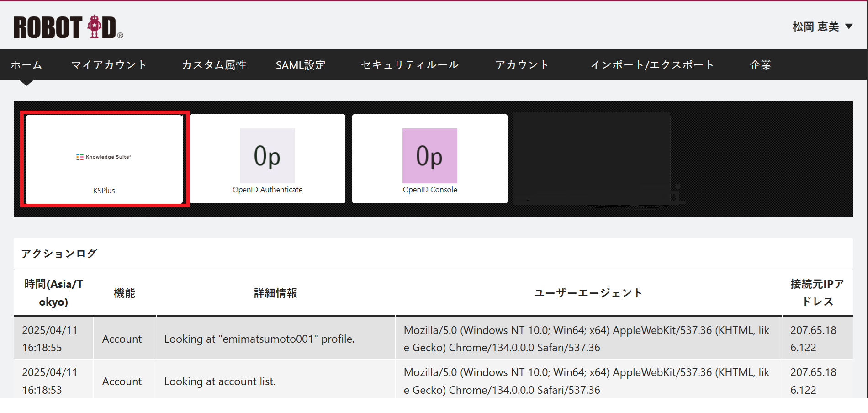Go to the ホーム tab

tap(26, 65)
